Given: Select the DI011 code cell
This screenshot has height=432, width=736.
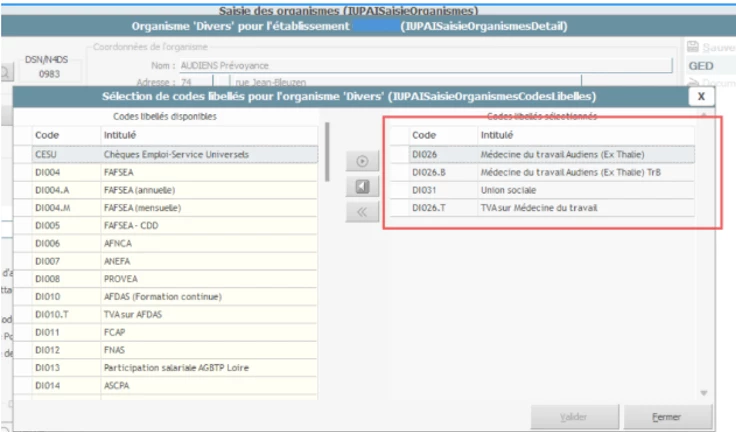Looking at the screenshot, I should pyautogui.click(x=66, y=333).
